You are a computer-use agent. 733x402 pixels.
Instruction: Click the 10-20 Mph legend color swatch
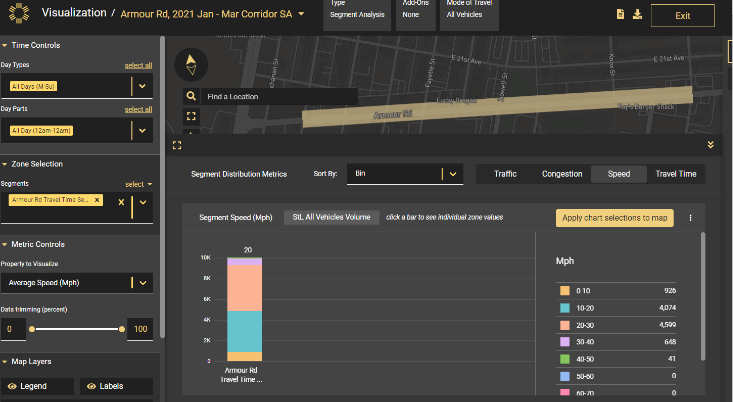(x=565, y=308)
